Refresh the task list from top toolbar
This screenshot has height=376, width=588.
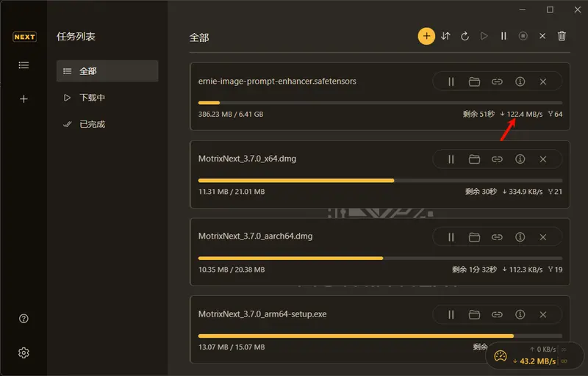465,36
